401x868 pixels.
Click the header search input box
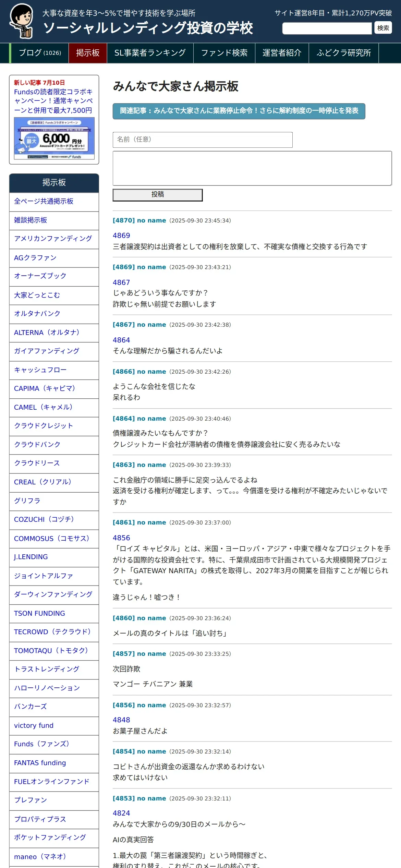(327, 28)
